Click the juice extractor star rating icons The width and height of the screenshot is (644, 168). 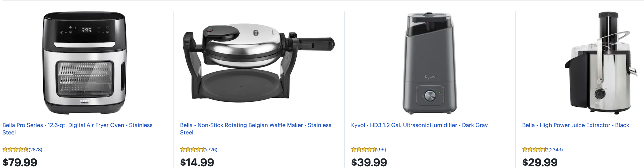coord(535,149)
